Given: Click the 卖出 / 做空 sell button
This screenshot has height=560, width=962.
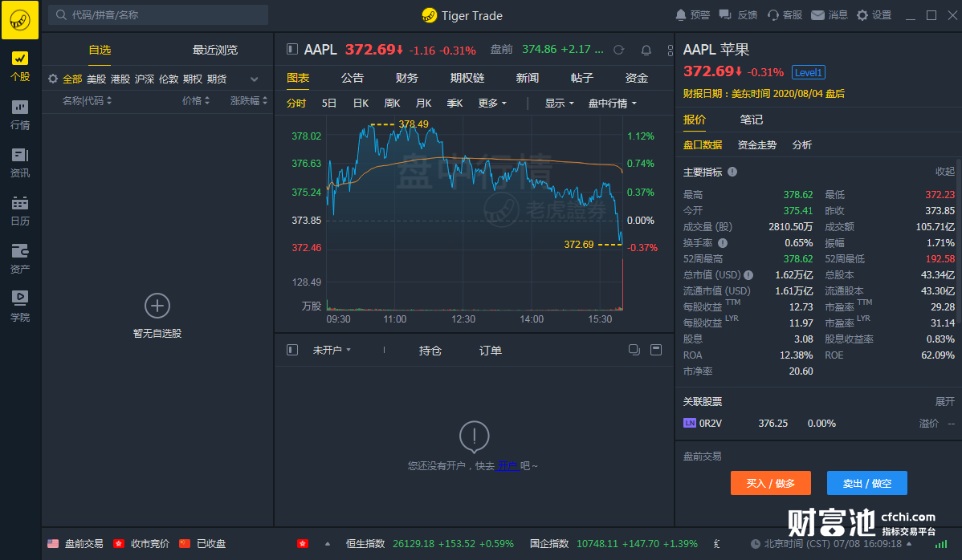Looking at the screenshot, I should [x=866, y=483].
